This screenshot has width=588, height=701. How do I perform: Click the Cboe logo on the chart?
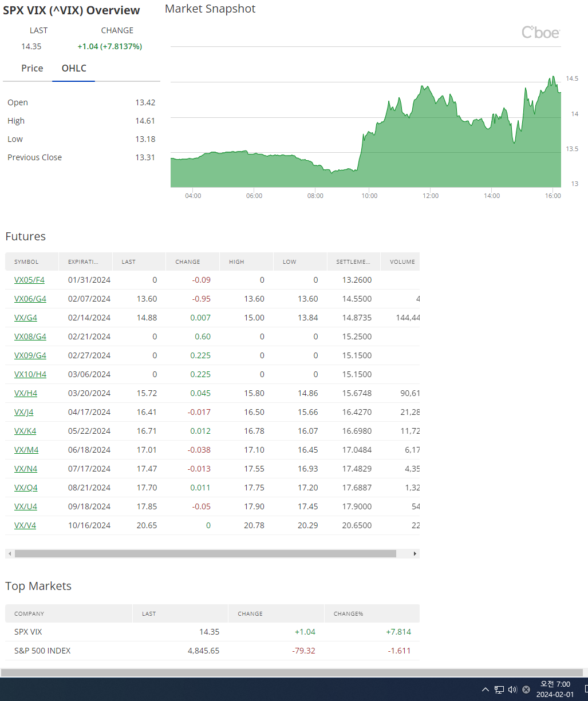click(x=540, y=33)
